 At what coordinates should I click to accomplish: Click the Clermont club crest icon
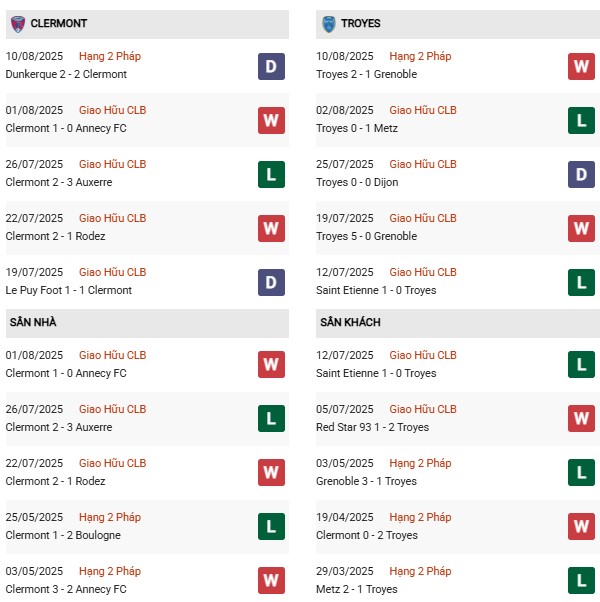17,23
